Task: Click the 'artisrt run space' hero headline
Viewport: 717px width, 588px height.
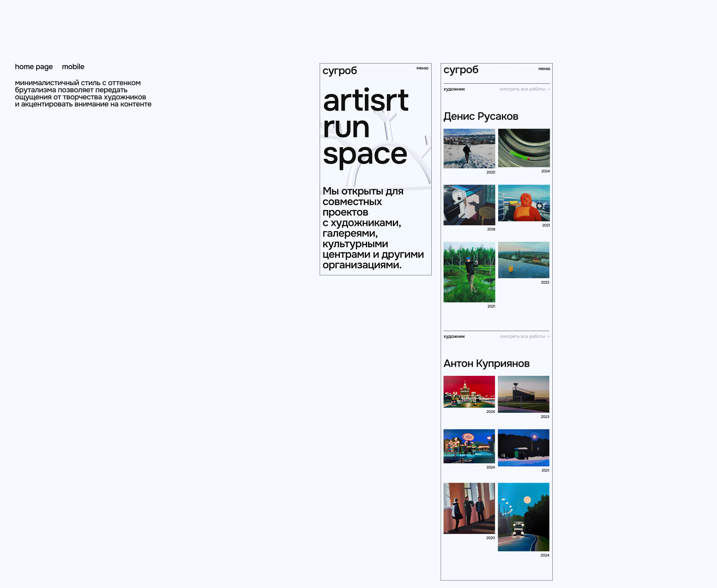Action: click(x=365, y=127)
